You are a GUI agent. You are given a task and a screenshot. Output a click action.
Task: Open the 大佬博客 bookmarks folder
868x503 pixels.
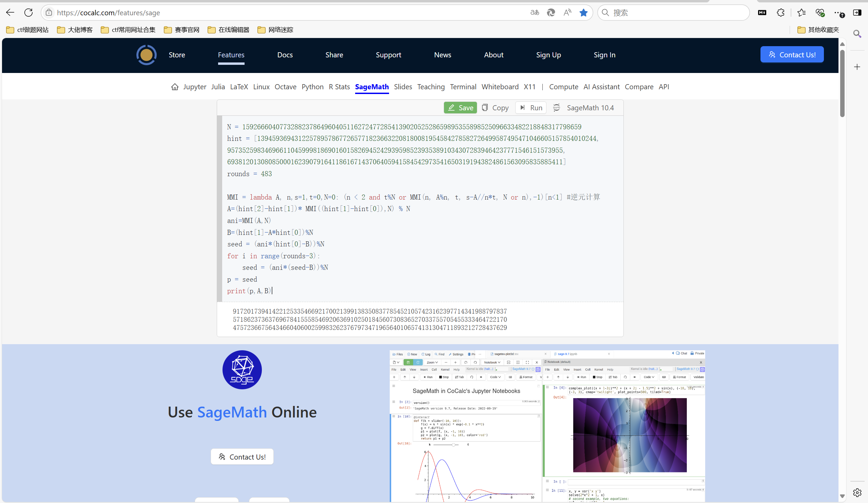tap(75, 30)
